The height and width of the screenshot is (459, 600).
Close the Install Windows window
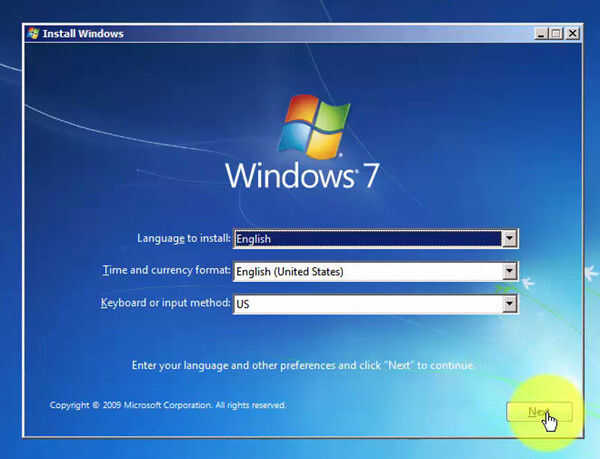tap(572, 34)
